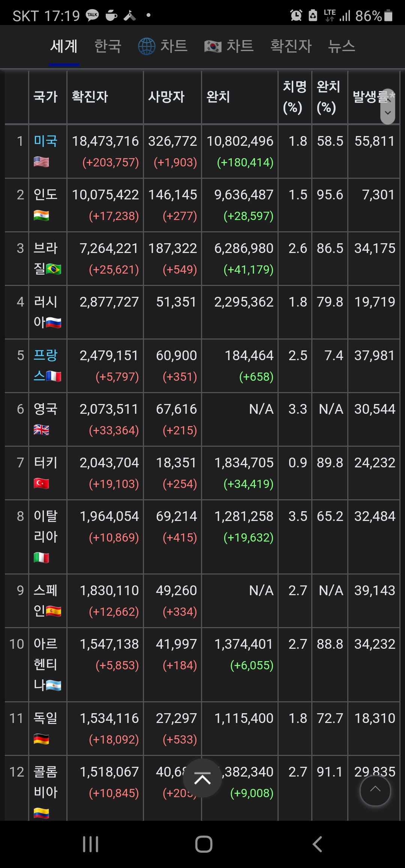Tap the Android home navigation icon
Screen dimensions: 405x868
[204, 844]
